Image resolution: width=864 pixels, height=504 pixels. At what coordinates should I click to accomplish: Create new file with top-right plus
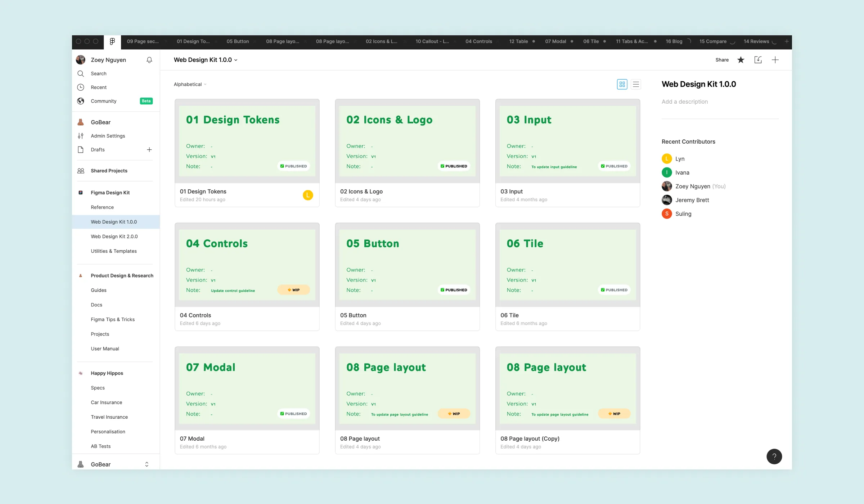tap(775, 60)
